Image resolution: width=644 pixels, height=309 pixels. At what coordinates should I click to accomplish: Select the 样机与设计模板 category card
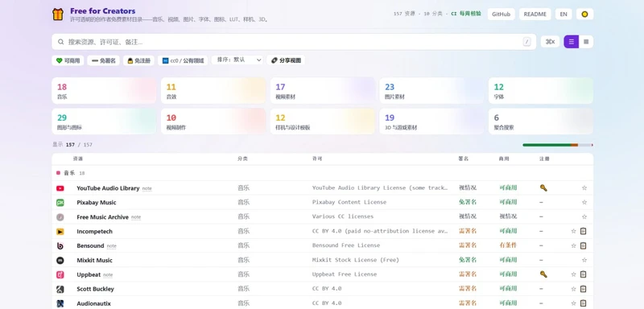[323, 122]
